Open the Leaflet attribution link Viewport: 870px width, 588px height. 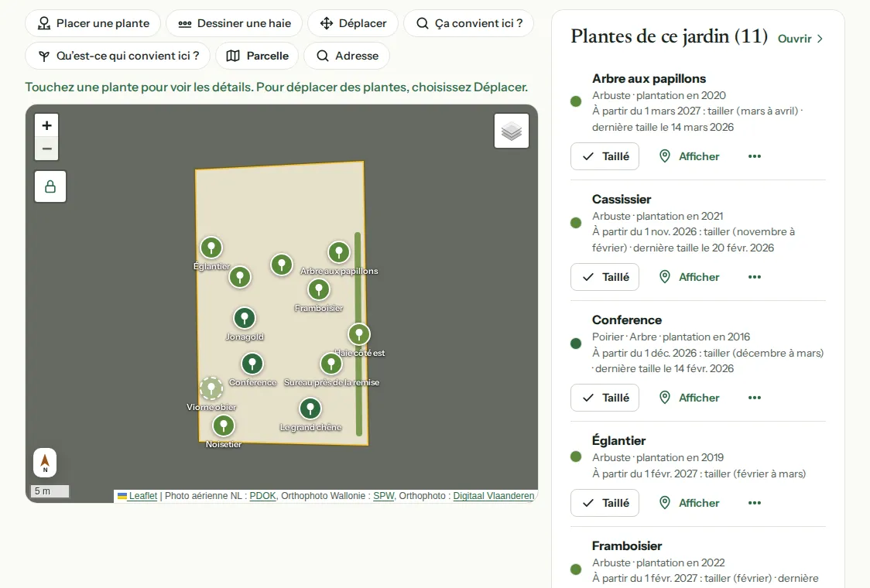138,496
